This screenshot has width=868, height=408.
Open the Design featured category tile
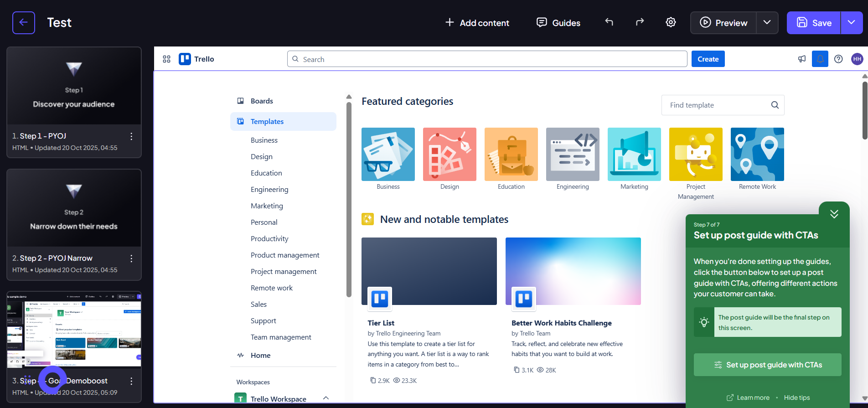[x=449, y=159]
